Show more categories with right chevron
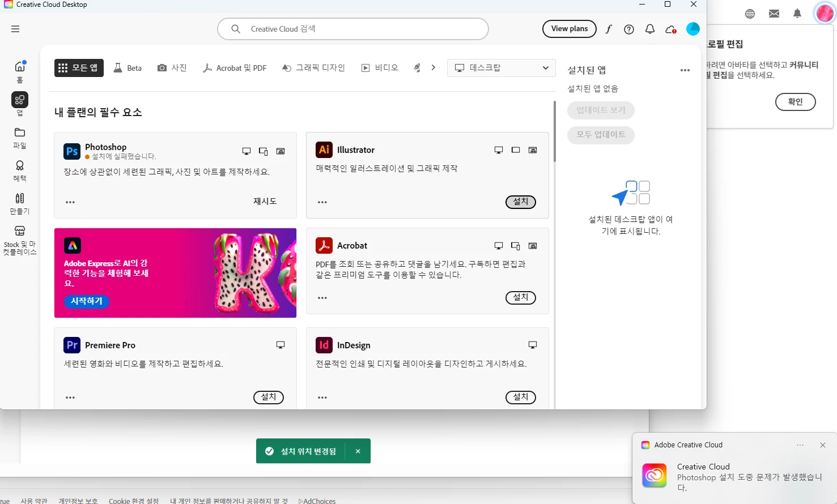 434,68
